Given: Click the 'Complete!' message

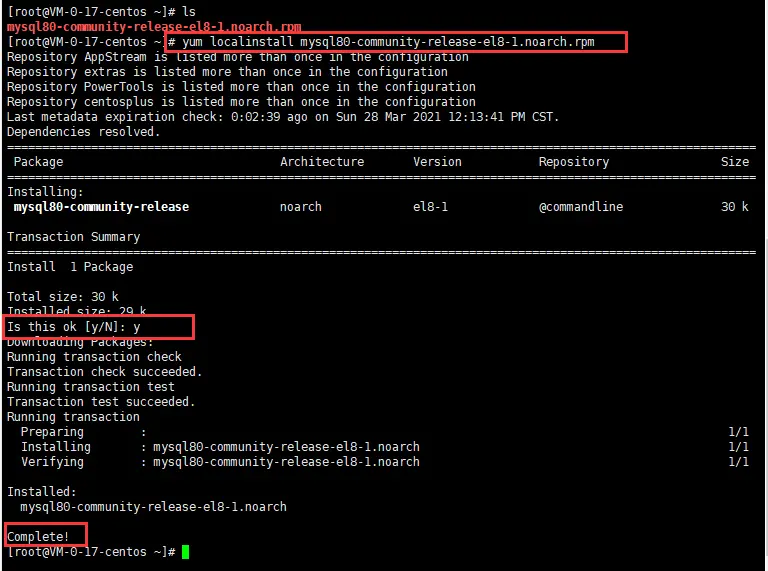Looking at the screenshot, I should [x=38, y=537].
